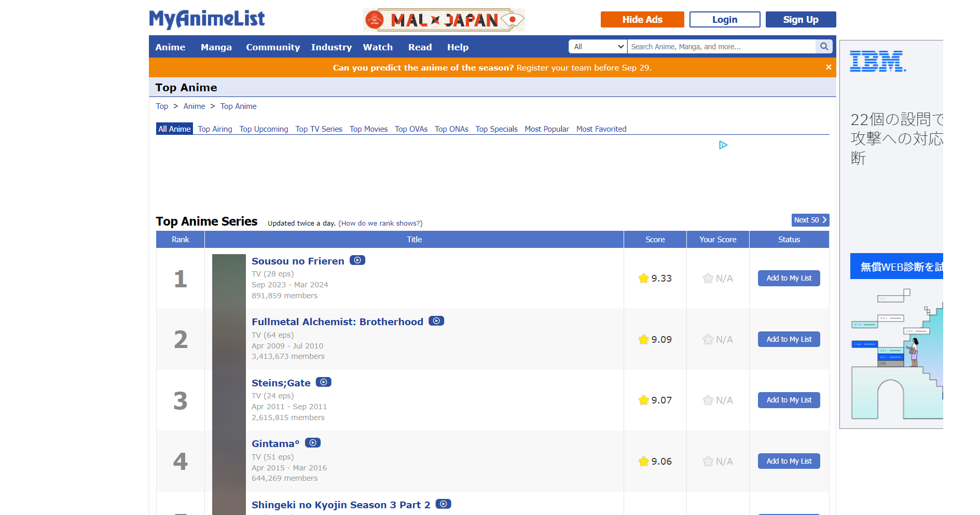Click the 891,859 members text

click(x=284, y=296)
